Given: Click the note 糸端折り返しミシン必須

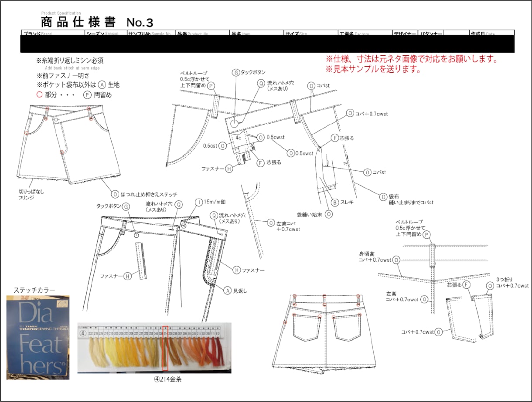Looking at the screenshot, I should click(x=69, y=61).
